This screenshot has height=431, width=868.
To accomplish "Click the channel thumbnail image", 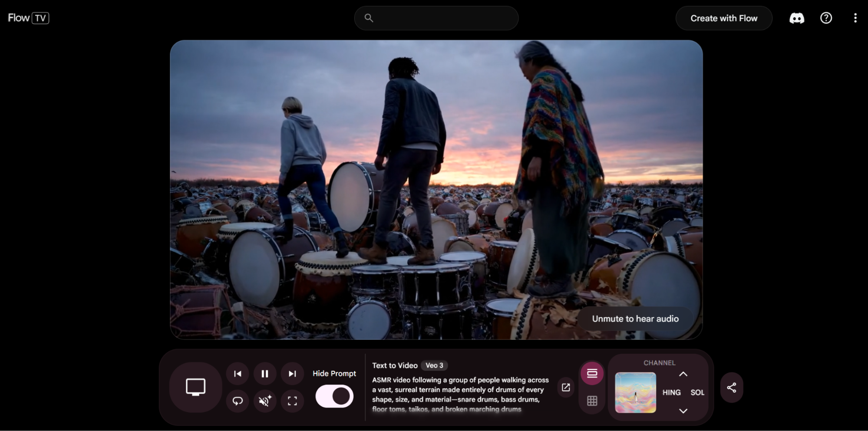I will (x=635, y=392).
